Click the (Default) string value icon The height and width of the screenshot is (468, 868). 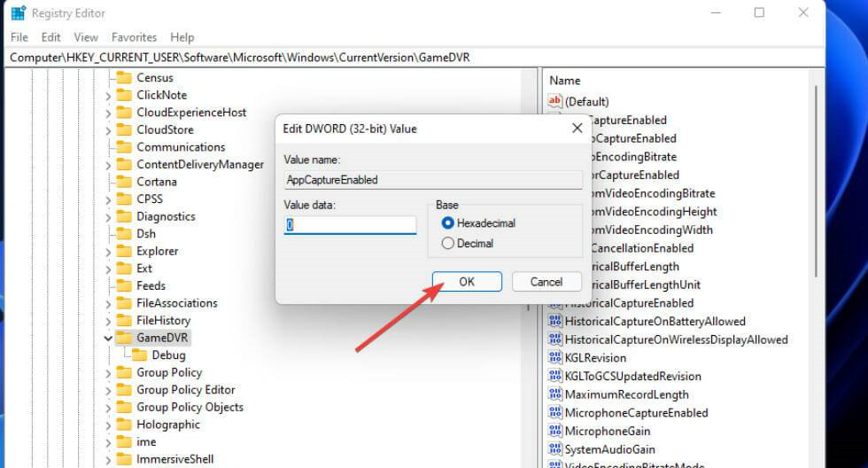pos(555,102)
